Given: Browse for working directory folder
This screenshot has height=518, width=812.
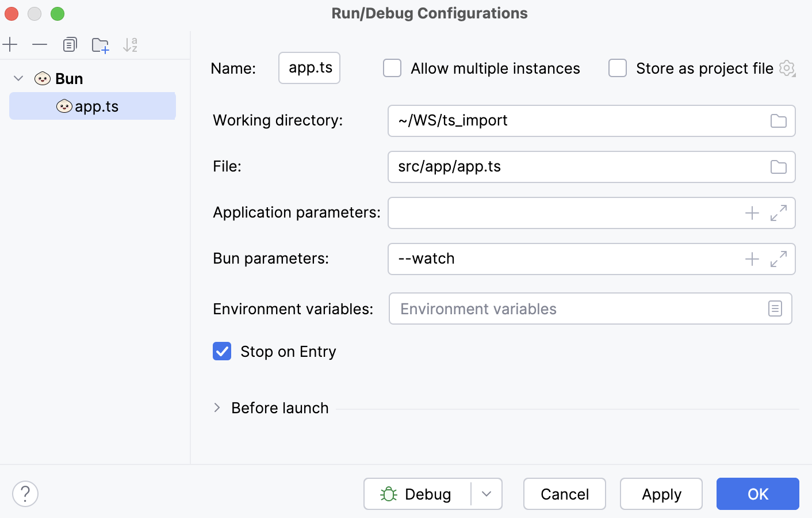Looking at the screenshot, I should click(x=778, y=121).
